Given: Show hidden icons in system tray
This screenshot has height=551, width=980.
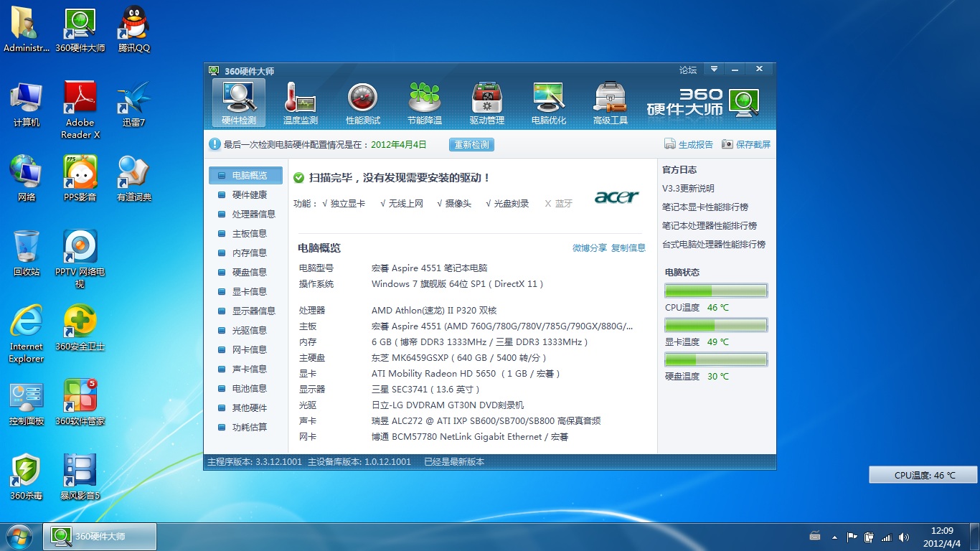Looking at the screenshot, I should pos(834,537).
